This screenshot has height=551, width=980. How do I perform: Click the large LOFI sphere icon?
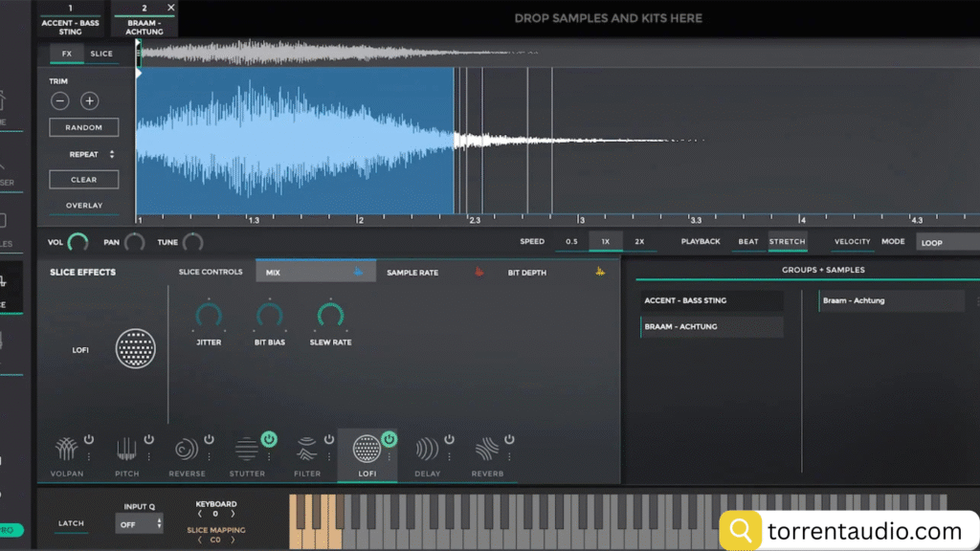click(135, 348)
